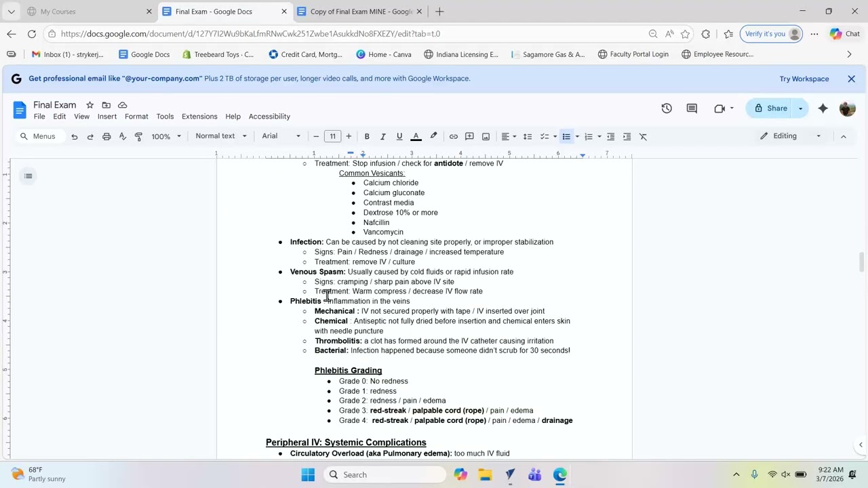Hide the menus with the collapse arrow
This screenshot has height=488, width=868.
843,136
